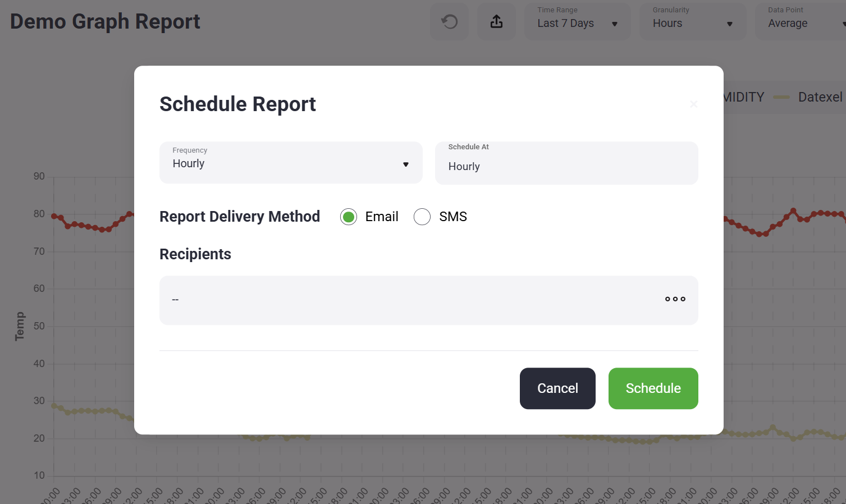The width and height of the screenshot is (846, 504).
Task: Expand the Frequency dropdown set to Hourly
Action: [291, 163]
